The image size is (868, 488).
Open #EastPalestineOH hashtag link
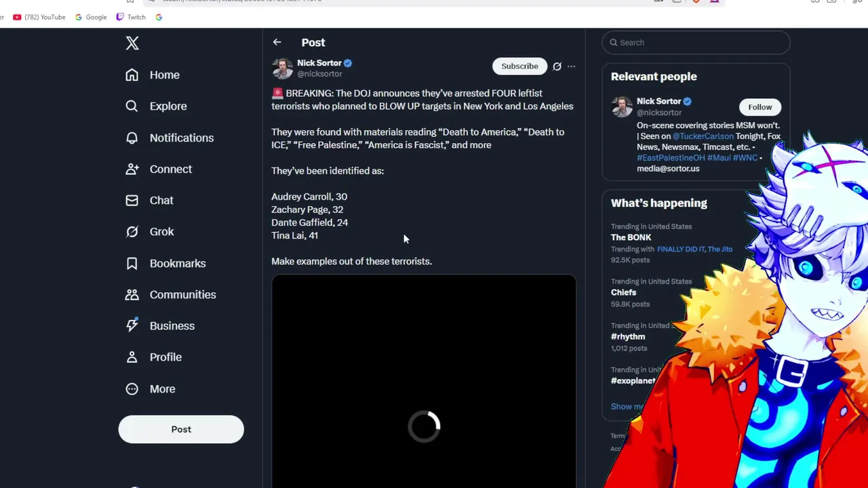click(671, 158)
